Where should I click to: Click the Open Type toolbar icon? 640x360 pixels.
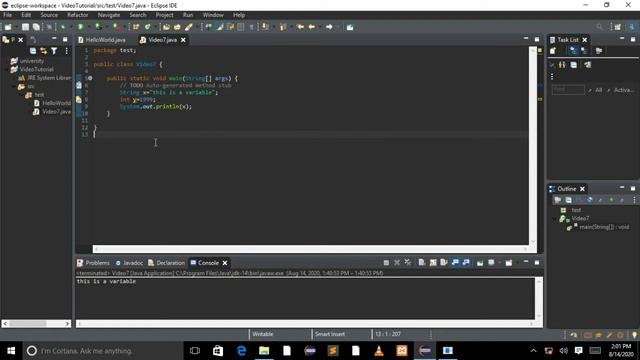click(x=166, y=27)
